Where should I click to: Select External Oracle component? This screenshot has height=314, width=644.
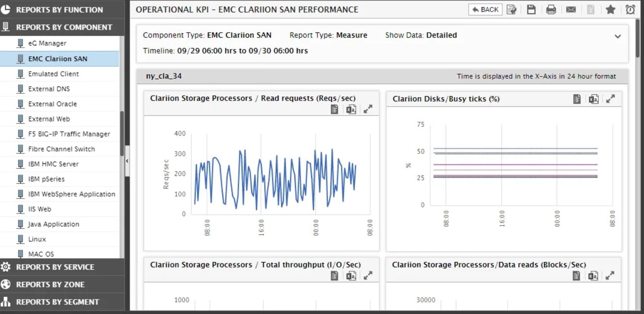pyautogui.click(x=60, y=104)
